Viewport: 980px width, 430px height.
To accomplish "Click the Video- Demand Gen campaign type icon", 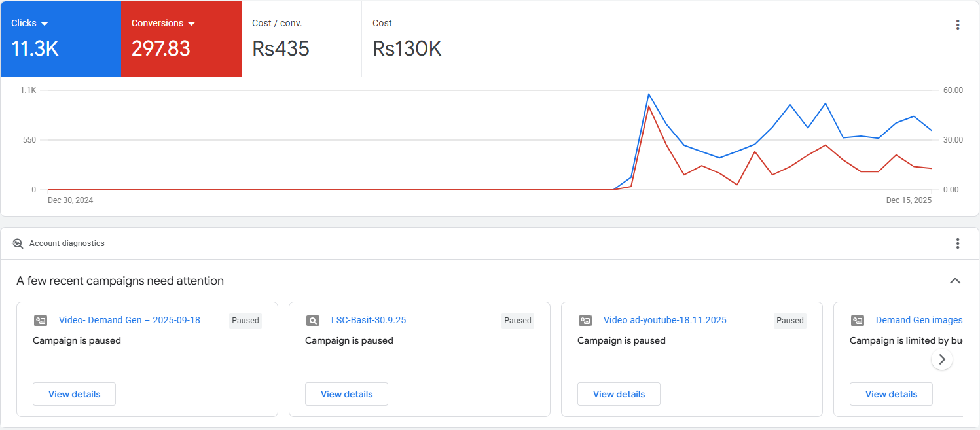I will [x=41, y=321].
